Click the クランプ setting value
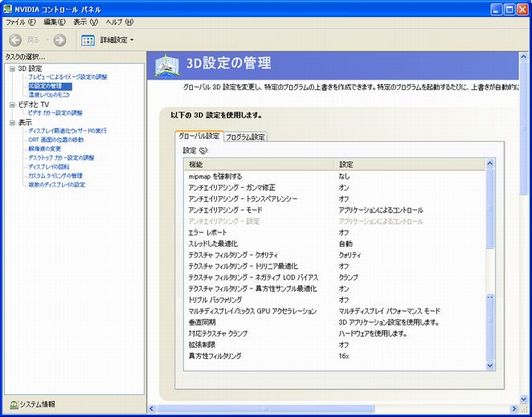 tap(348, 278)
